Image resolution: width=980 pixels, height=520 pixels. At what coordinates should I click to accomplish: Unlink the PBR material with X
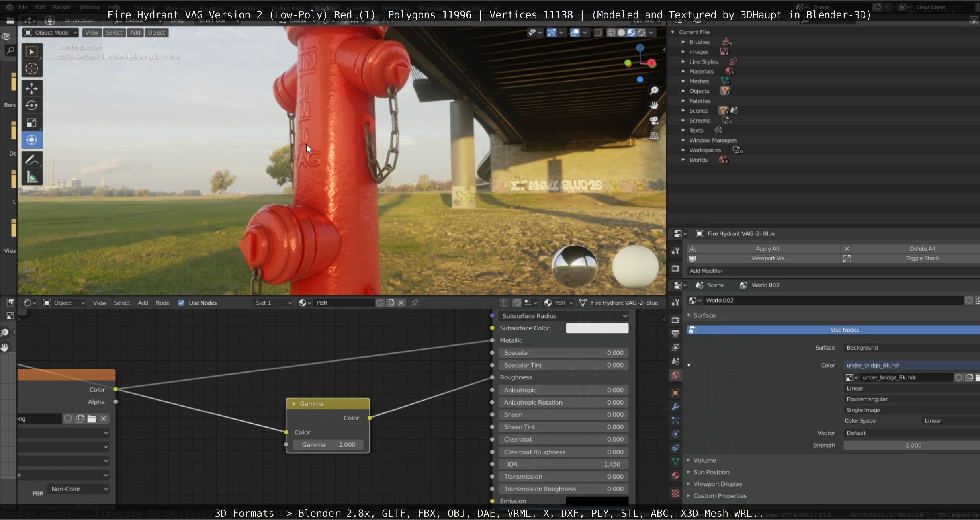tap(401, 303)
